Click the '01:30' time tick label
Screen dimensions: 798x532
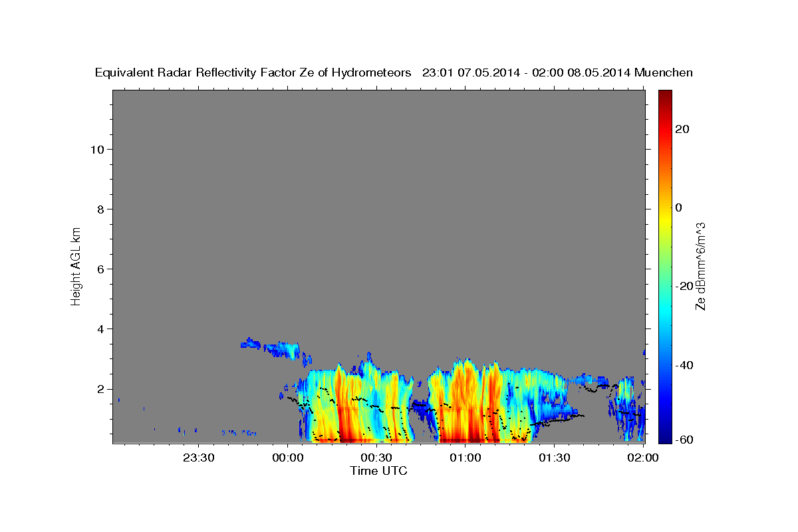pyautogui.click(x=555, y=458)
